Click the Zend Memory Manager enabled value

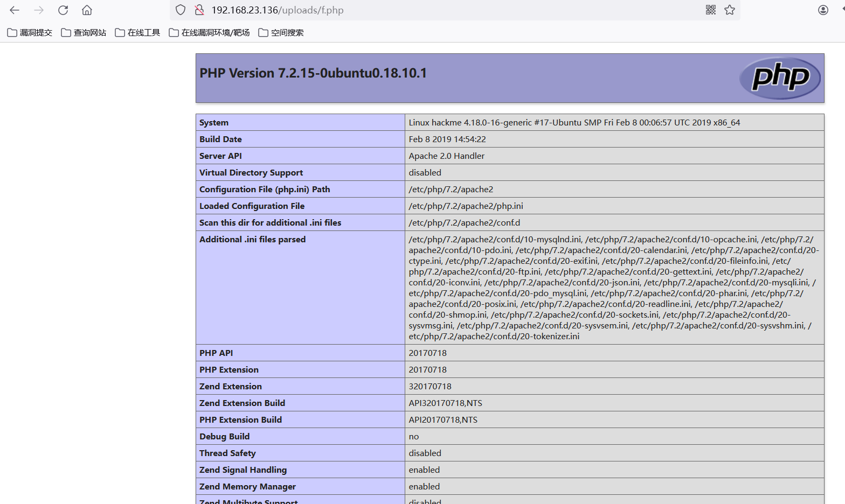[424, 487]
